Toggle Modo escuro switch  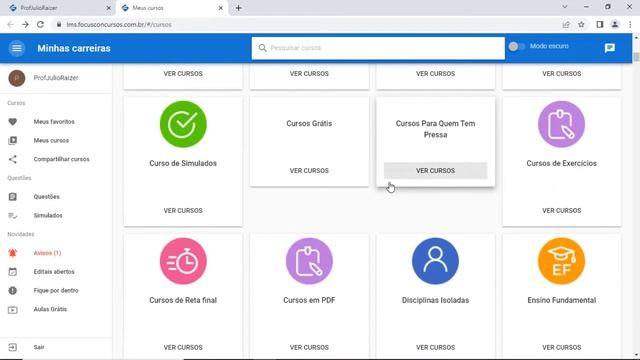point(516,47)
